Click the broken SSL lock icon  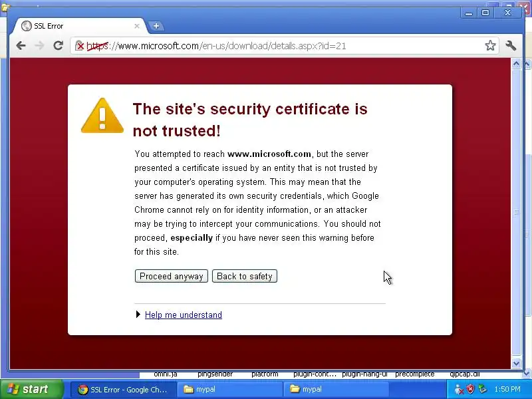[x=79, y=45]
